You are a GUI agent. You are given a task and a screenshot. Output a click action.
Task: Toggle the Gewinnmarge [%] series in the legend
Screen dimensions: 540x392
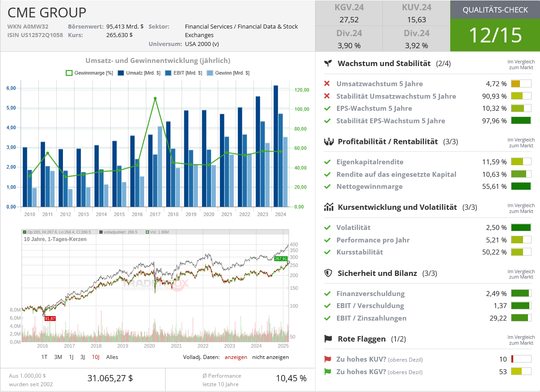pyautogui.click(x=89, y=73)
